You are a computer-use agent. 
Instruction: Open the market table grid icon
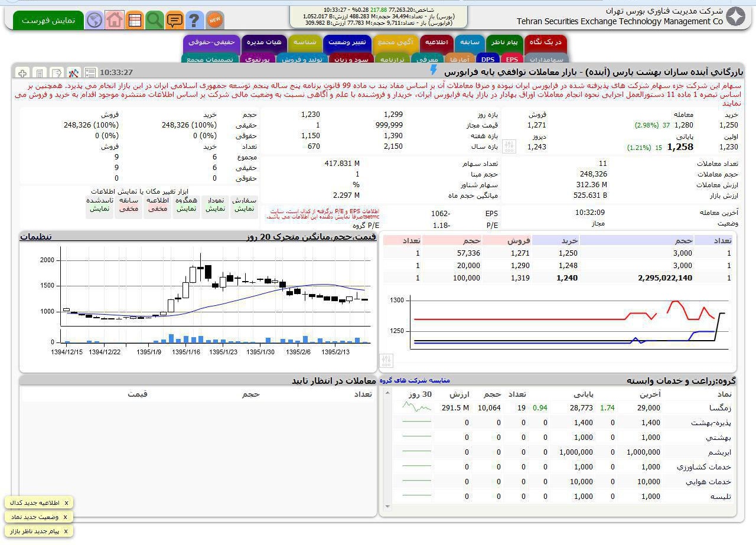tap(135, 20)
